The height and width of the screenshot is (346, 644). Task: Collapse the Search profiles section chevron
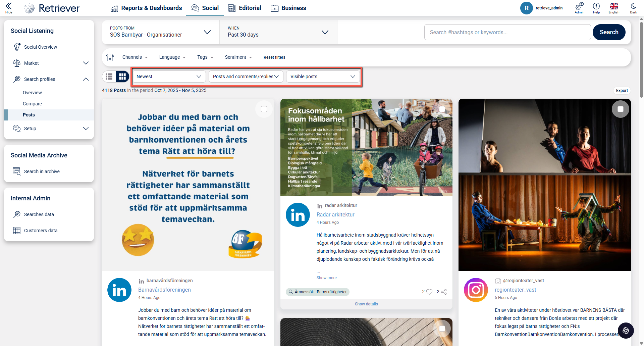[x=86, y=79]
